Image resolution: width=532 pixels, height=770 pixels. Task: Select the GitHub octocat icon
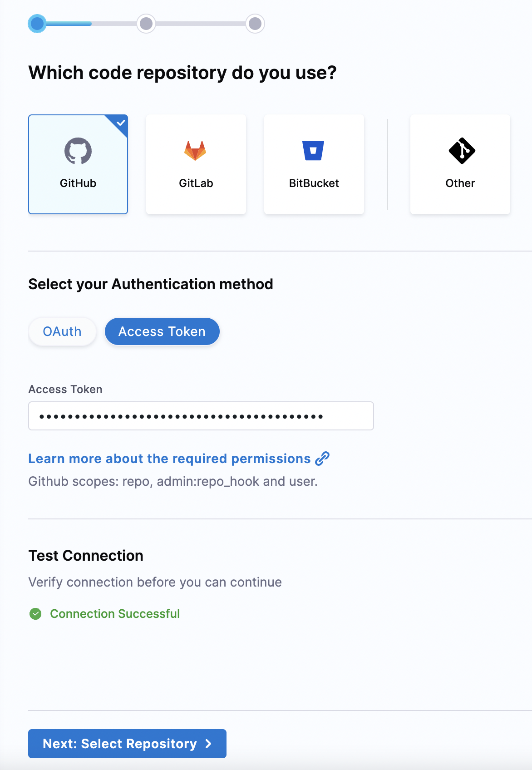click(x=78, y=151)
